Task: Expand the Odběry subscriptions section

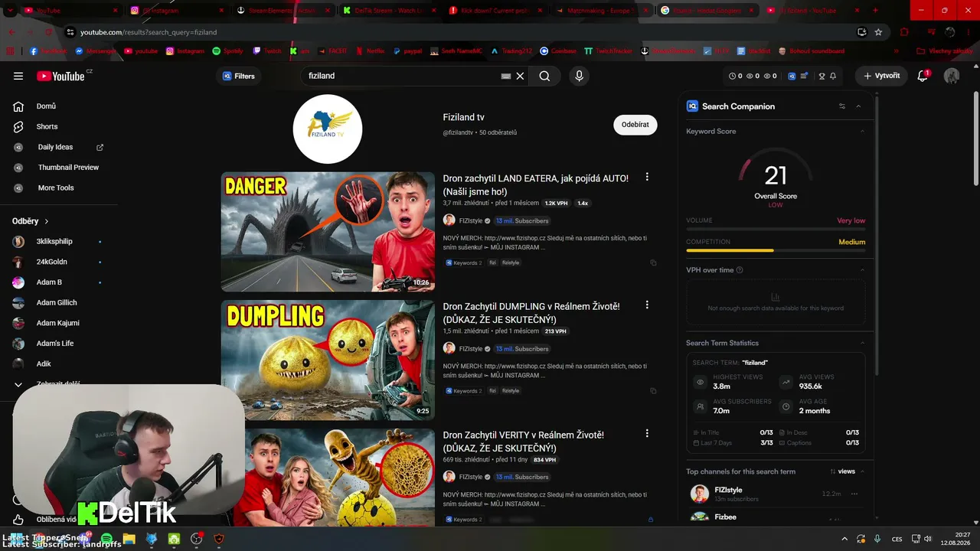Action: point(31,221)
